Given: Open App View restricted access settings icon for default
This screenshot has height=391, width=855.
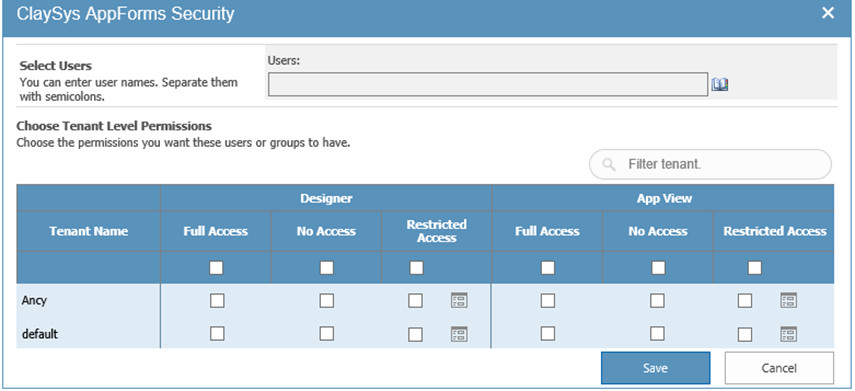Looking at the screenshot, I should pos(788,334).
